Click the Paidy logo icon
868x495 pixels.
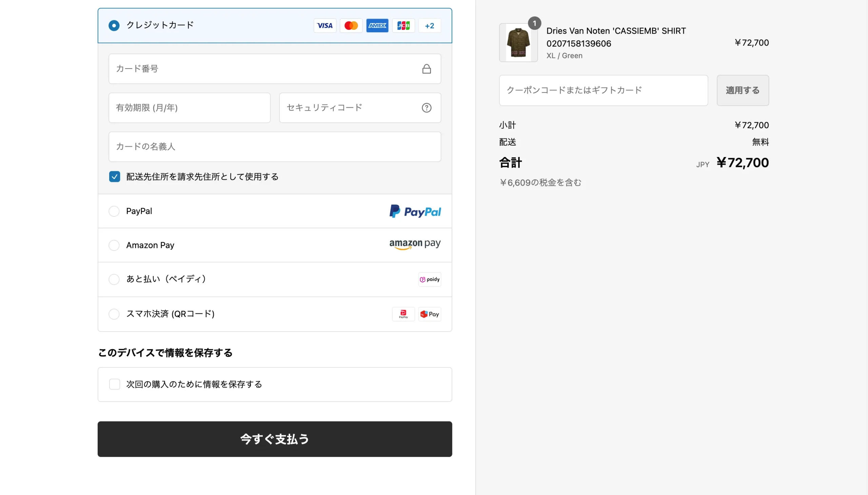(429, 280)
